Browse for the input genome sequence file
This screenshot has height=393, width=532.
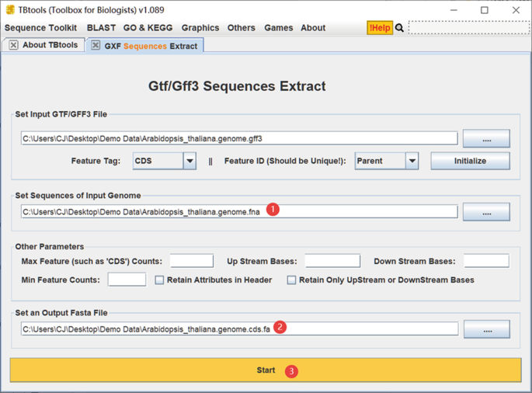[486, 211]
